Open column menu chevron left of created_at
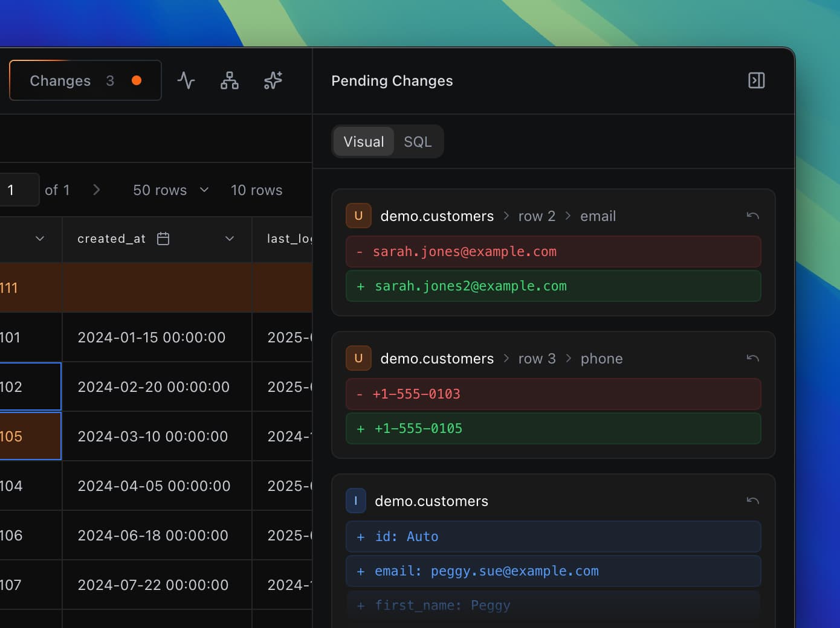 (x=40, y=239)
